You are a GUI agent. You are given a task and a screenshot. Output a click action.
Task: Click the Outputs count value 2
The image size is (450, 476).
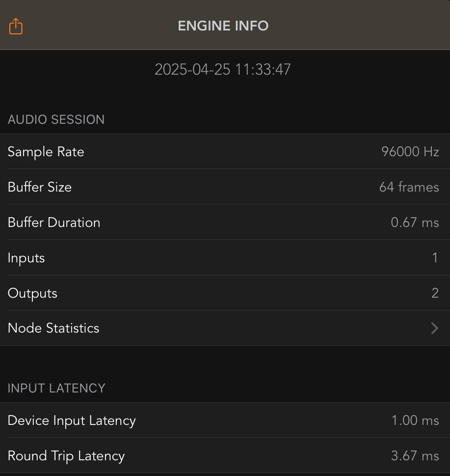435,293
